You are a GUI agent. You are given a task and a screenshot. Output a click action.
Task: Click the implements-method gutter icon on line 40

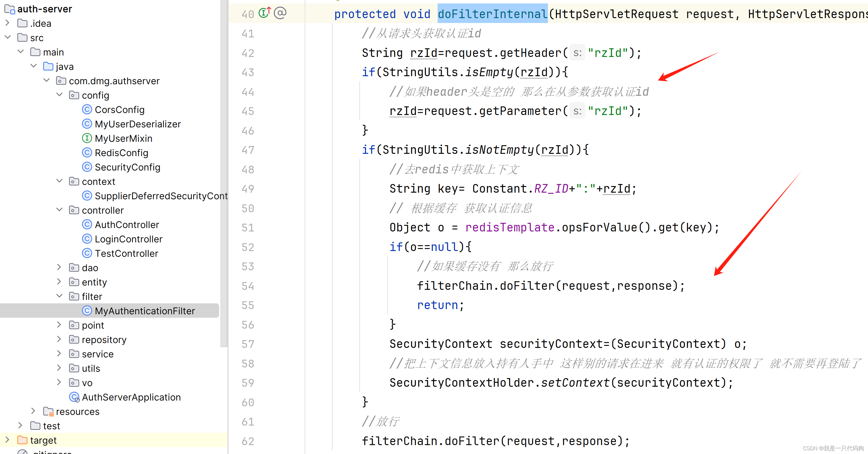[264, 13]
